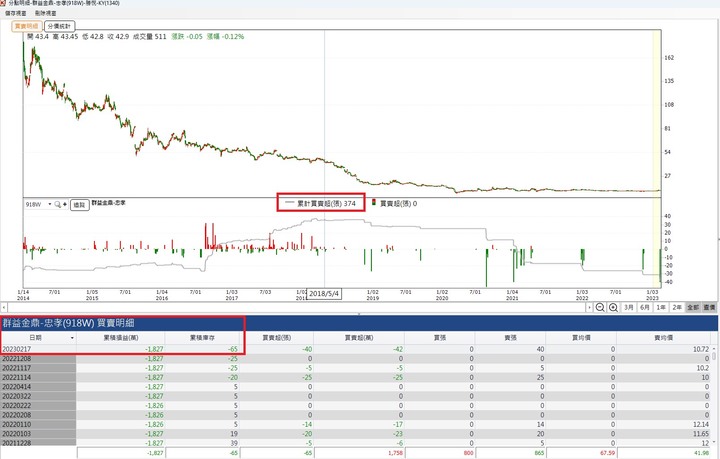The image size is (720, 459).
Task: Sort by the 累積損益(萬) column header
Action: (x=121, y=338)
